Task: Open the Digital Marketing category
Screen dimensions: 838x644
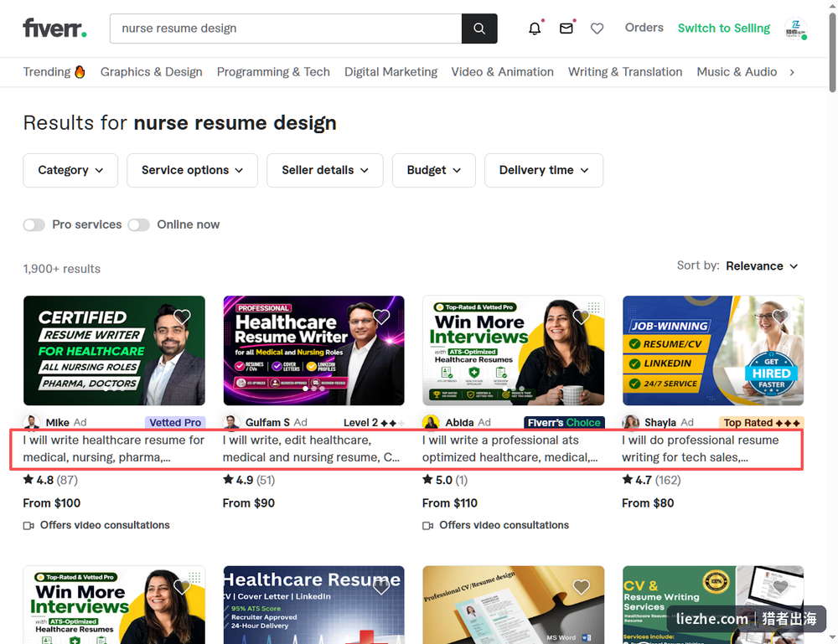Action: (x=391, y=71)
